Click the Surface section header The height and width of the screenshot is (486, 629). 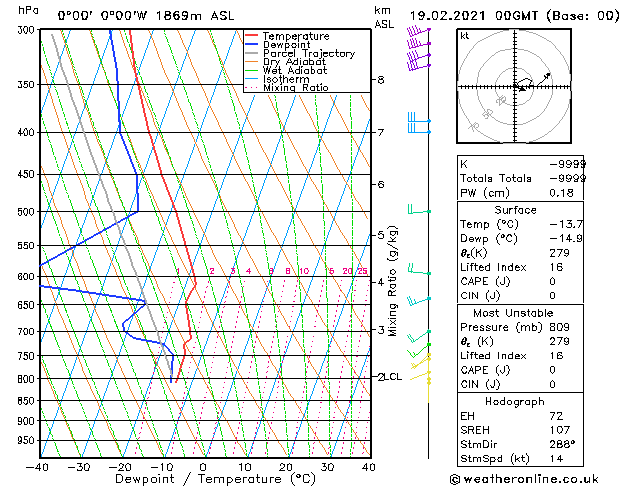pos(515,210)
